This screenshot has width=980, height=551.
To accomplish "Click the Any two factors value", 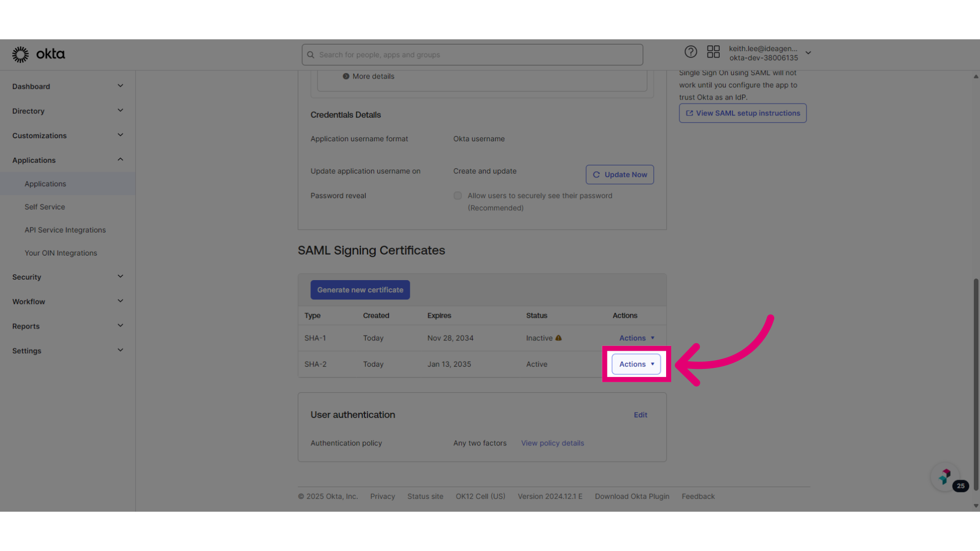I will coord(480,443).
